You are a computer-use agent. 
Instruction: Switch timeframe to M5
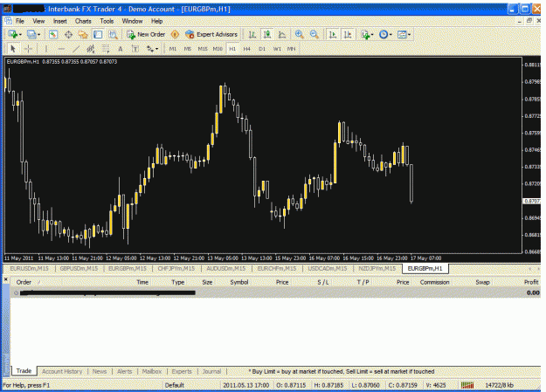tap(187, 49)
